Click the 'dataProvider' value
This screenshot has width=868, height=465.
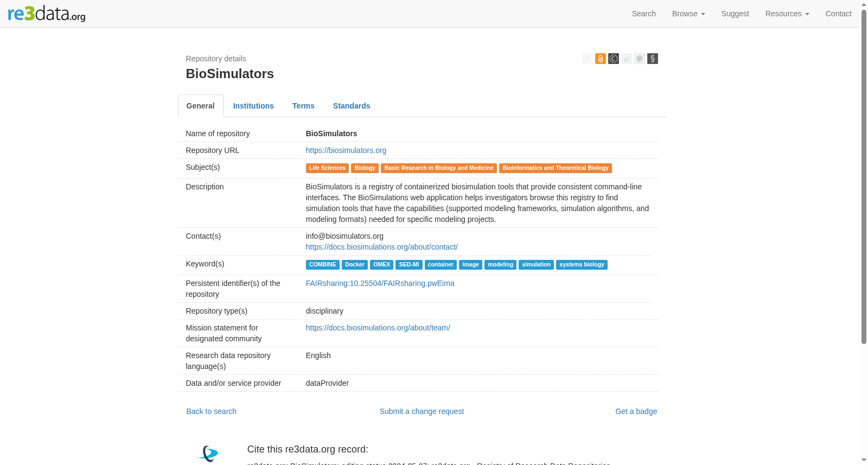pyautogui.click(x=327, y=383)
